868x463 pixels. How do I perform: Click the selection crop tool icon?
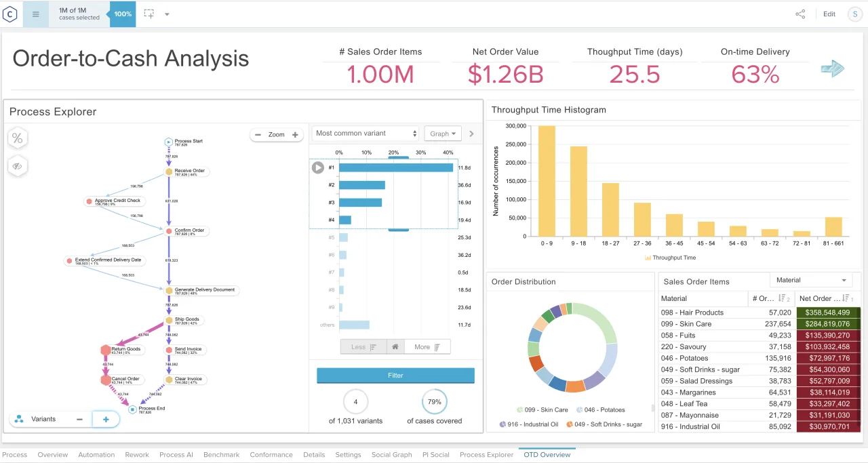pos(148,14)
